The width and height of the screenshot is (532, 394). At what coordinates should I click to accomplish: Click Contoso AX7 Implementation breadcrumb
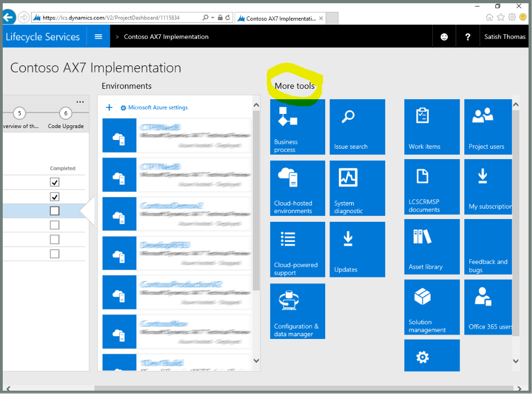tap(166, 37)
